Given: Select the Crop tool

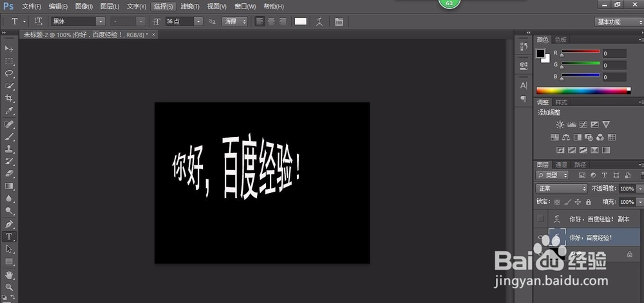Looking at the screenshot, I should click(9, 98).
